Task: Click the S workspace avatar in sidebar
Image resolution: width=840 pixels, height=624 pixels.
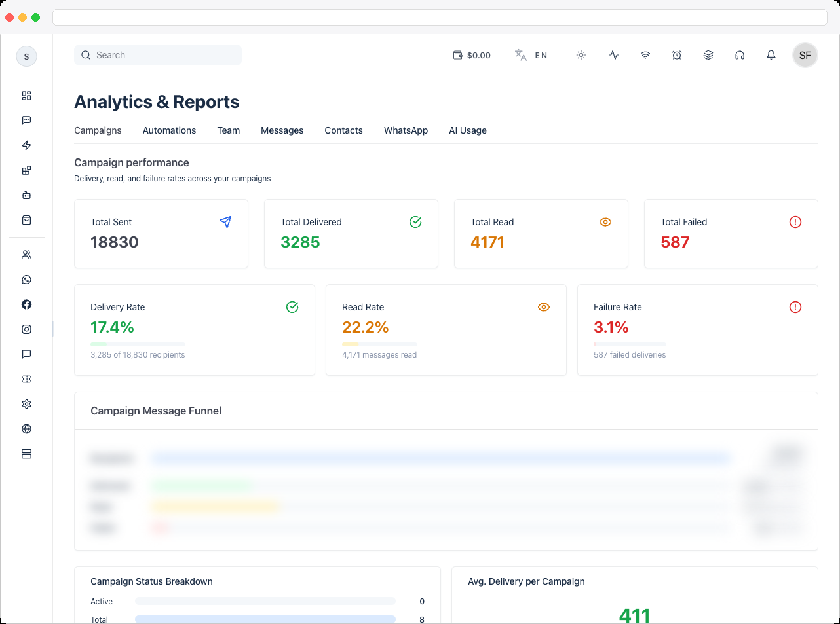Action: pyautogui.click(x=26, y=56)
